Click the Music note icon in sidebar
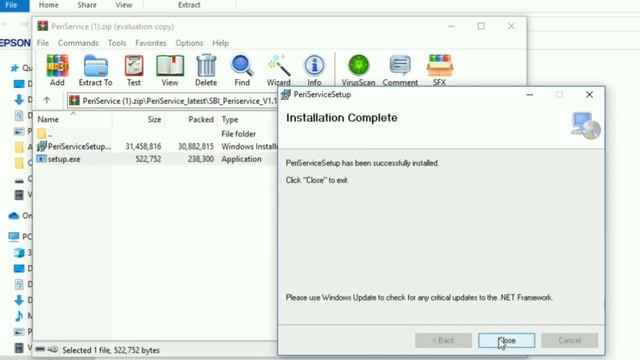The width and height of the screenshot is (640, 360). (19, 316)
